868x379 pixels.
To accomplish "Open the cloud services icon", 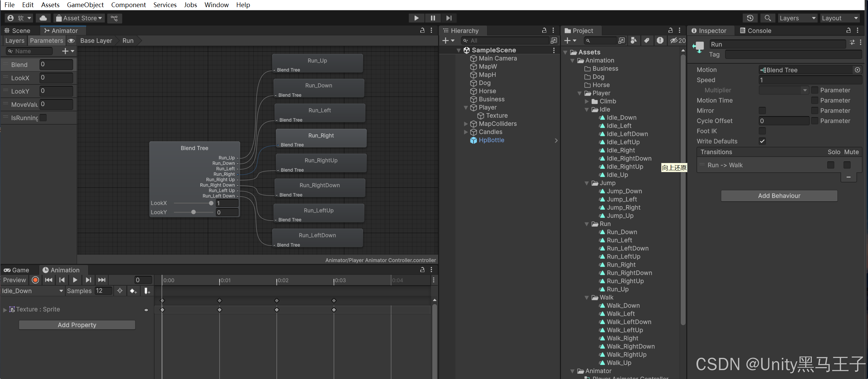I will [x=43, y=18].
